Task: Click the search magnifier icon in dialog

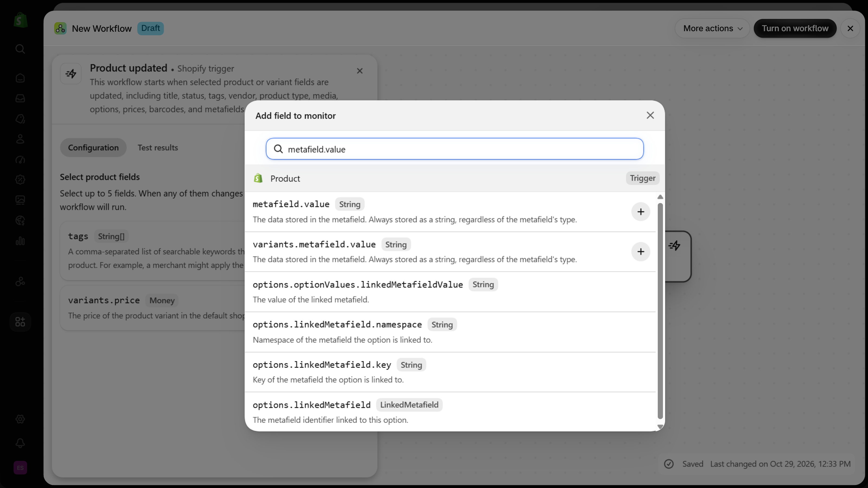Action: (x=278, y=149)
